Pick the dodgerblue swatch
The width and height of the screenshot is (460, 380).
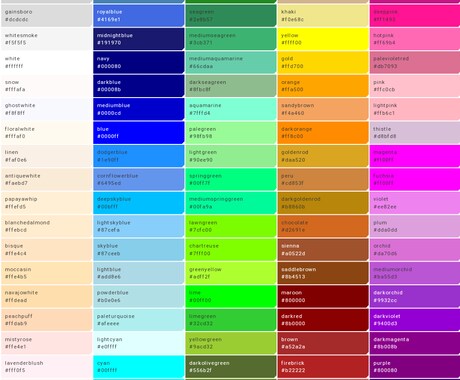pyautogui.click(x=139, y=156)
